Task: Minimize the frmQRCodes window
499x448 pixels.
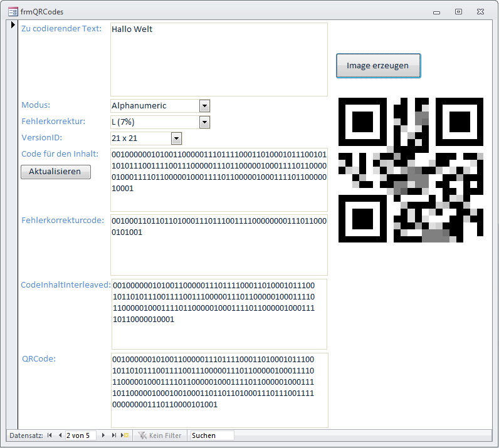Action: (436, 12)
